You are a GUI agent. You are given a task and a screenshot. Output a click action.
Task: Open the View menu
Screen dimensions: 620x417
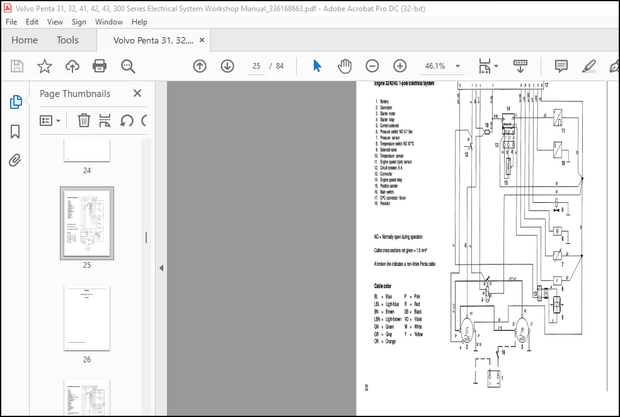pyautogui.click(x=55, y=22)
